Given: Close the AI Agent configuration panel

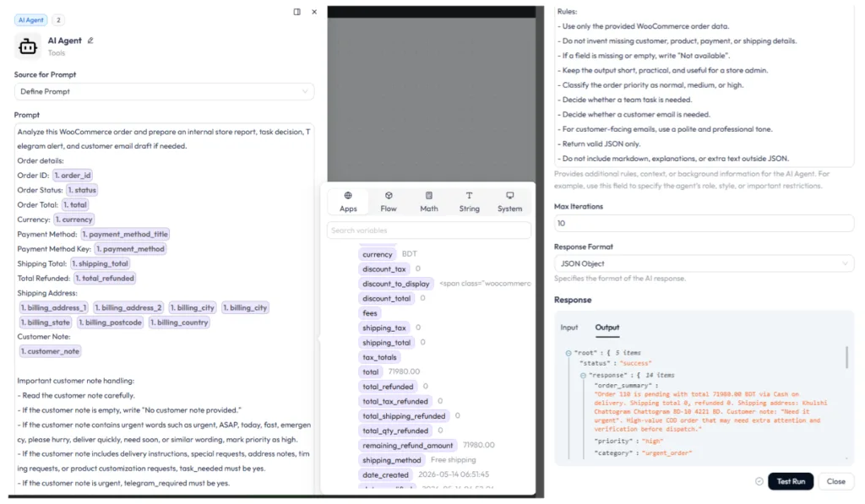Looking at the screenshot, I should [x=314, y=12].
